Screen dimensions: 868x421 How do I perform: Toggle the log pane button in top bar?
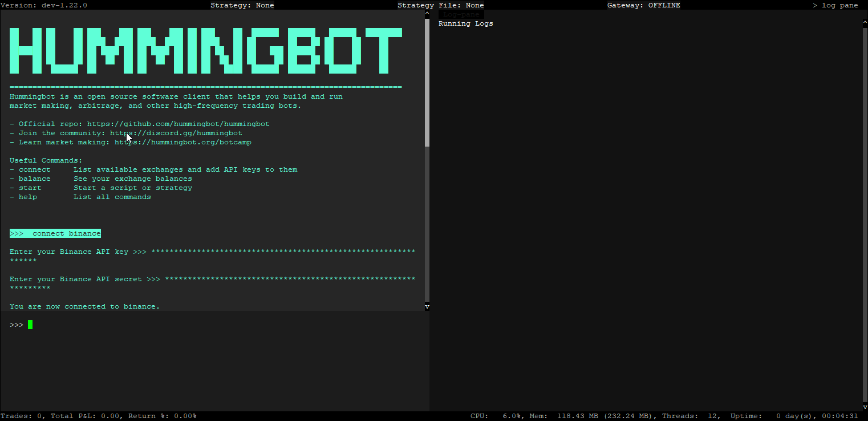pyautogui.click(x=835, y=5)
